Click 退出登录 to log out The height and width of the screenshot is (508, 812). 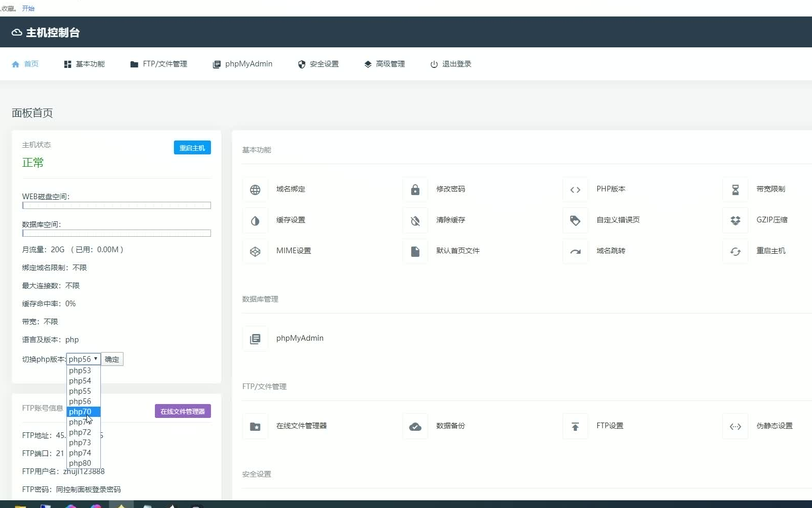coord(451,64)
